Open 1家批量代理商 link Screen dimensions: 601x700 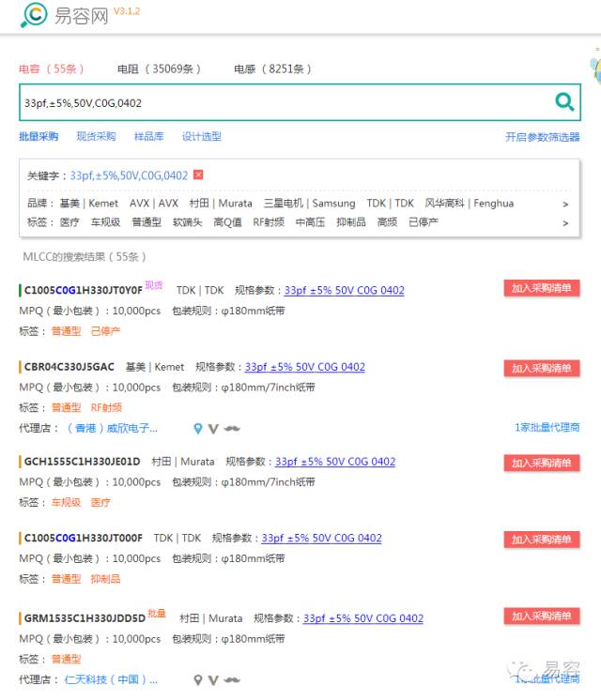point(547,427)
